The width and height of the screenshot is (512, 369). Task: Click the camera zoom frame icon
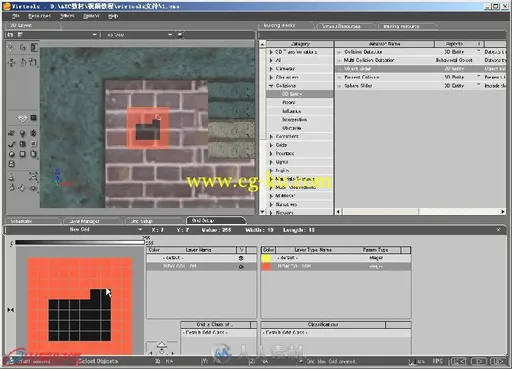tap(33, 176)
